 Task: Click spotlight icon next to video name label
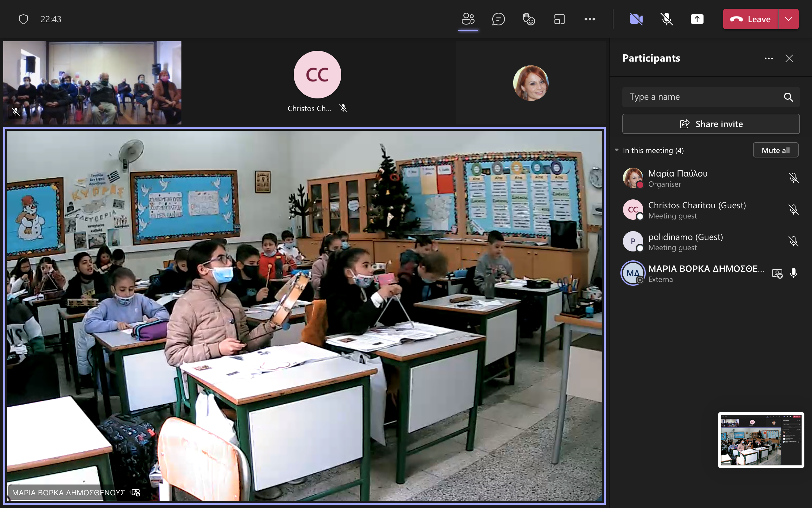pyautogui.click(x=136, y=492)
